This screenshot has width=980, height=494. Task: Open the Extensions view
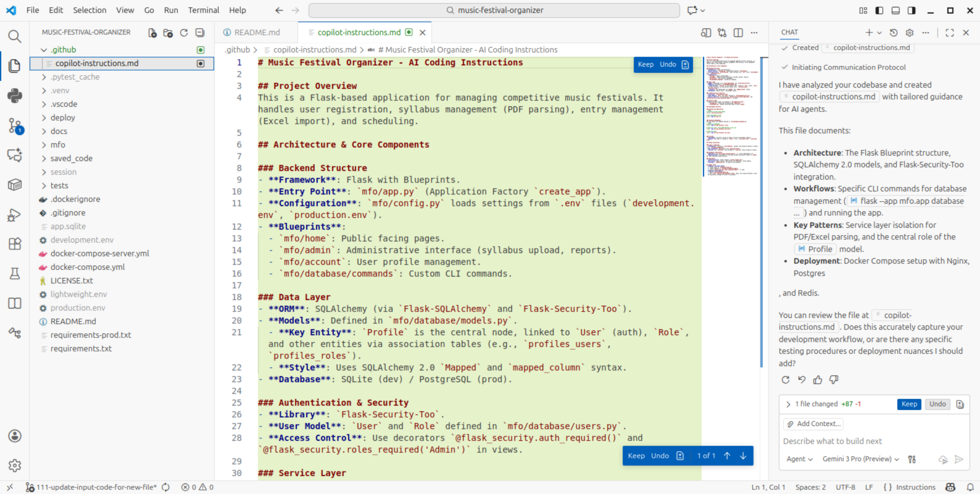(15, 244)
